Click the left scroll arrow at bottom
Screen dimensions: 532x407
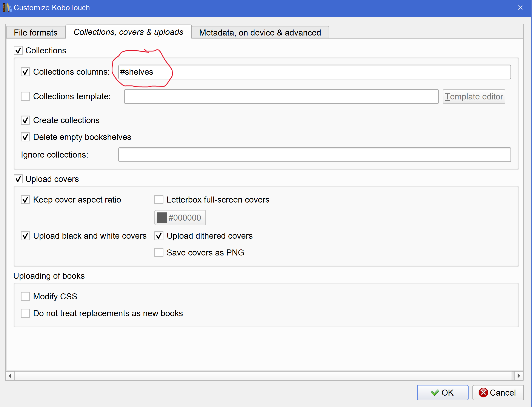tap(10, 376)
